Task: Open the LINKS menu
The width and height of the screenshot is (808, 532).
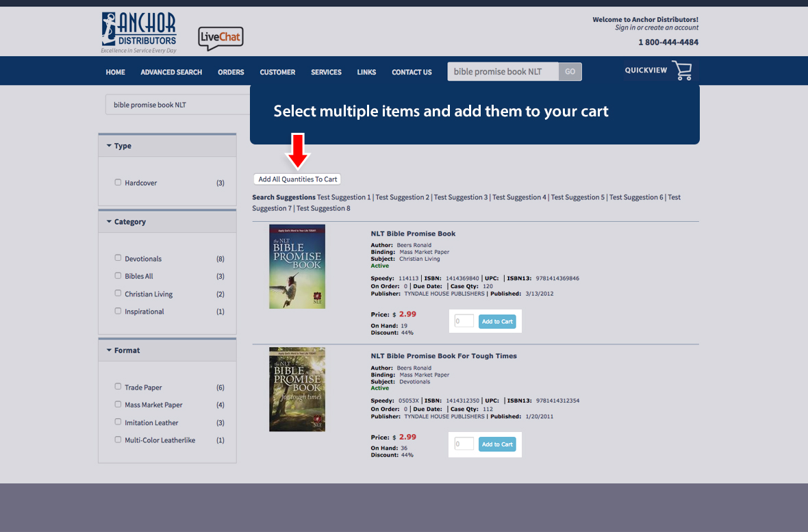Action: (x=366, y=72)
